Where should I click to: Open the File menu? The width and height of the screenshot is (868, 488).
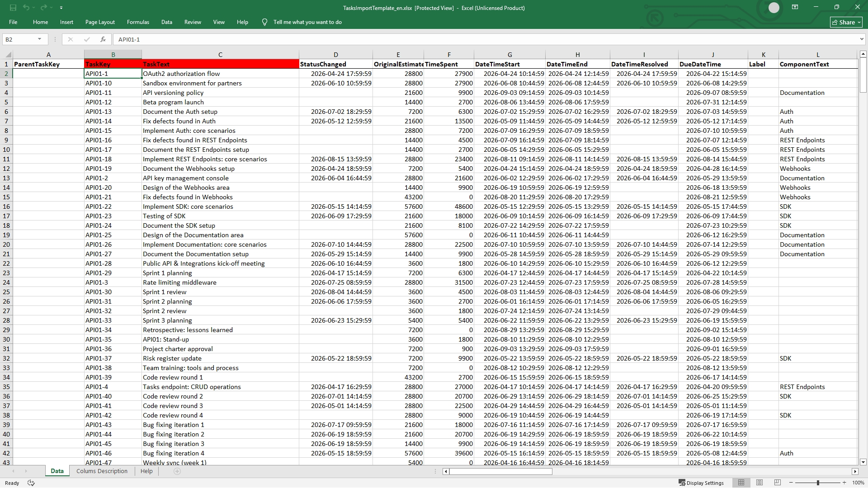pyautogui.click(x=13, y=22)
